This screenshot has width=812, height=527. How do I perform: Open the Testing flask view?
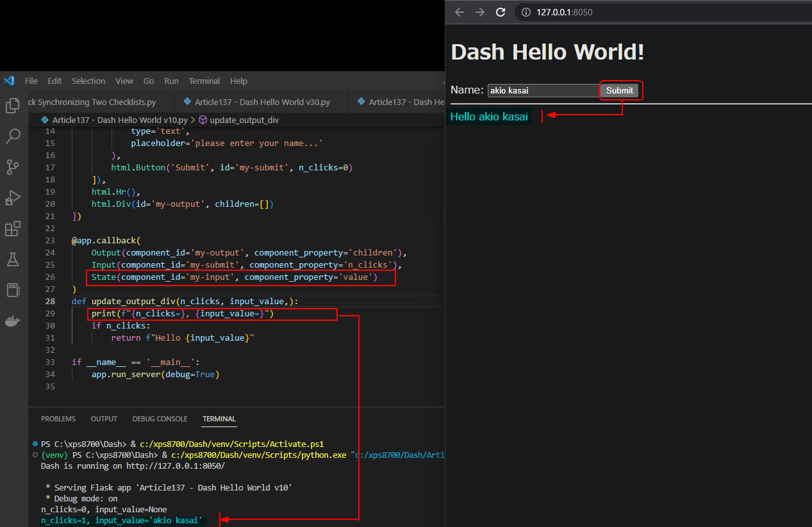13,259
